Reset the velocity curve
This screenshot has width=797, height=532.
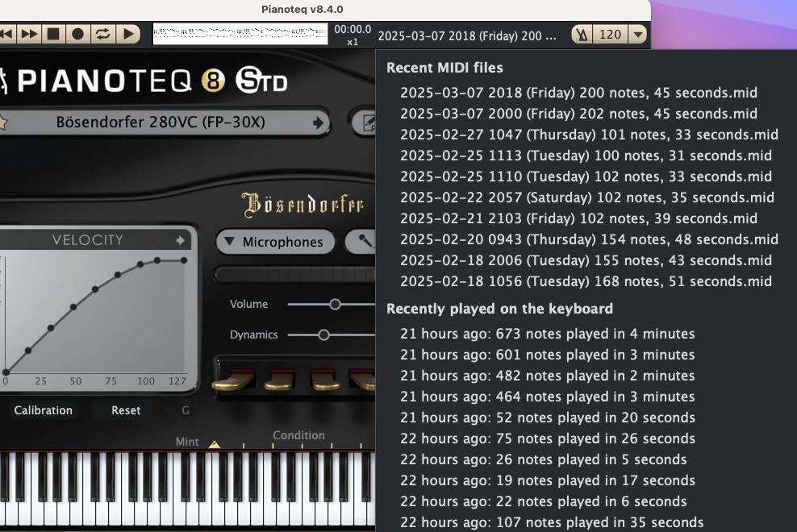(x=126, y=410)
